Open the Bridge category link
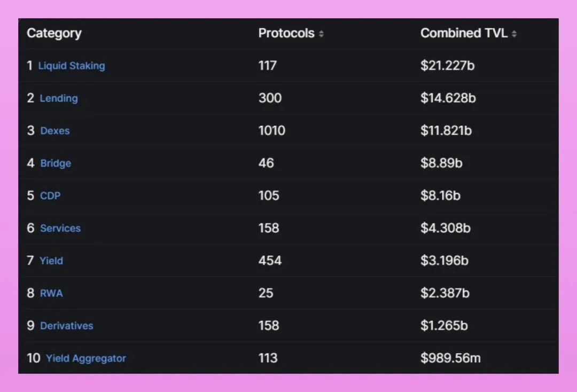Viewport: 577px width, 392px height. (56, 163)
